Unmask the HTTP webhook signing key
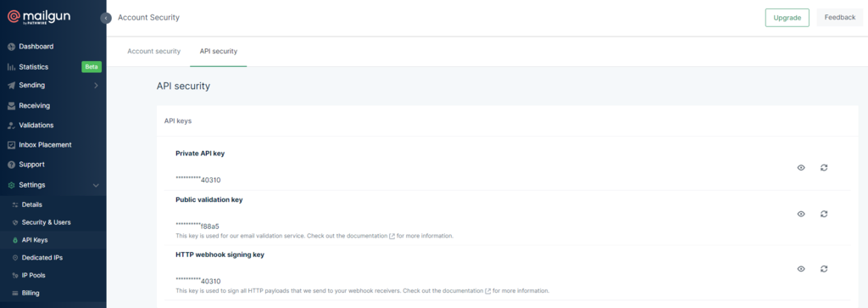 tap(801, 269)
